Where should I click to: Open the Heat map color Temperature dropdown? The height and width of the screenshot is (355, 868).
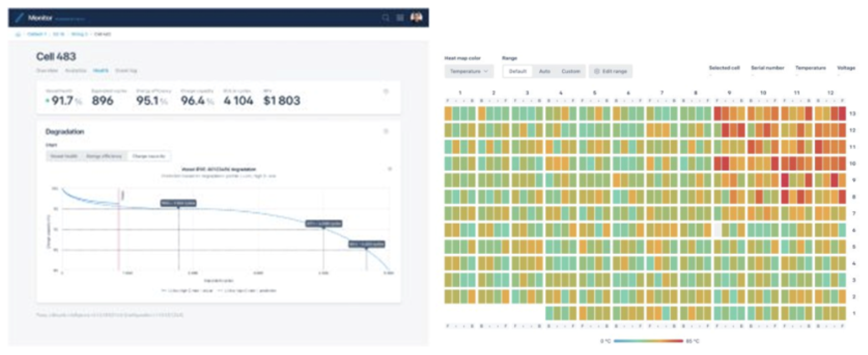coord(469,72)
